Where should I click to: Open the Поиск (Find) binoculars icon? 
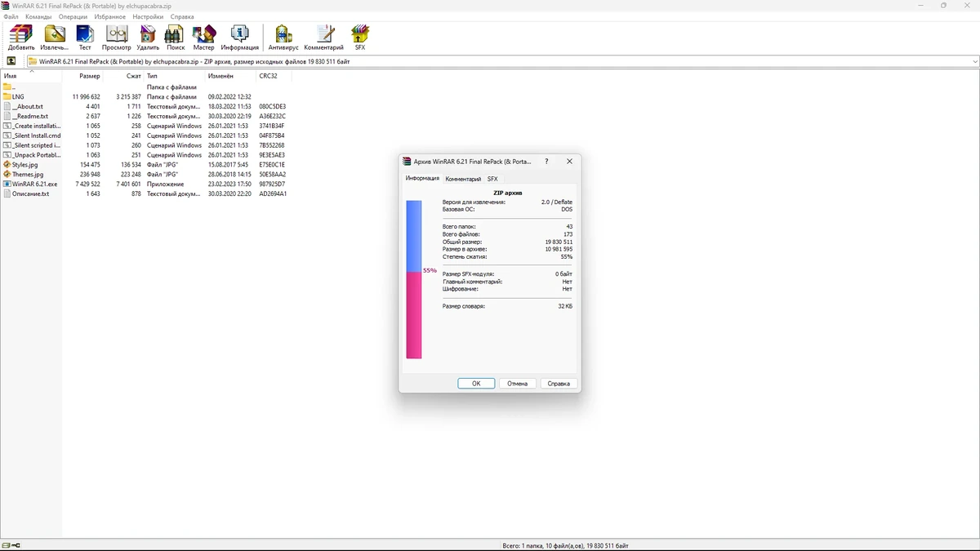point(175,34)
